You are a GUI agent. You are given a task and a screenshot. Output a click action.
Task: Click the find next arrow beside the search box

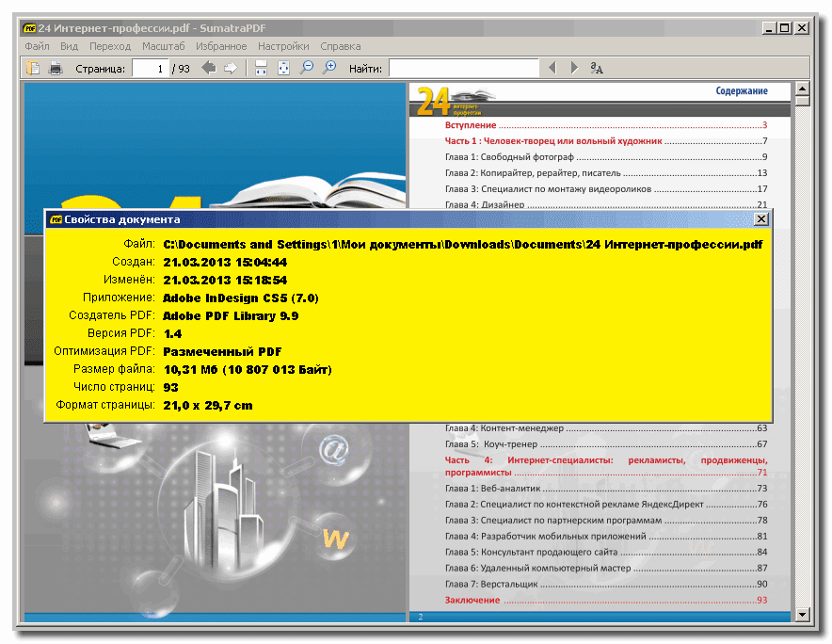(x=573, y=67)
